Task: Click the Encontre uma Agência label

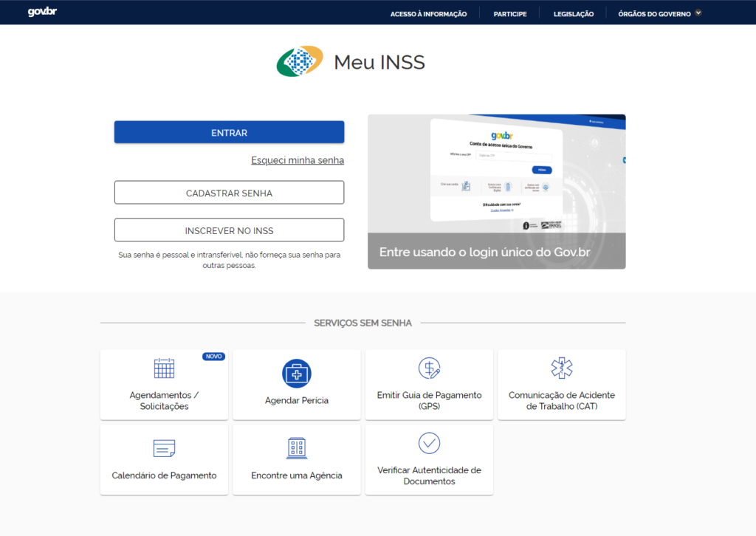Action: (x=297, y=475)
